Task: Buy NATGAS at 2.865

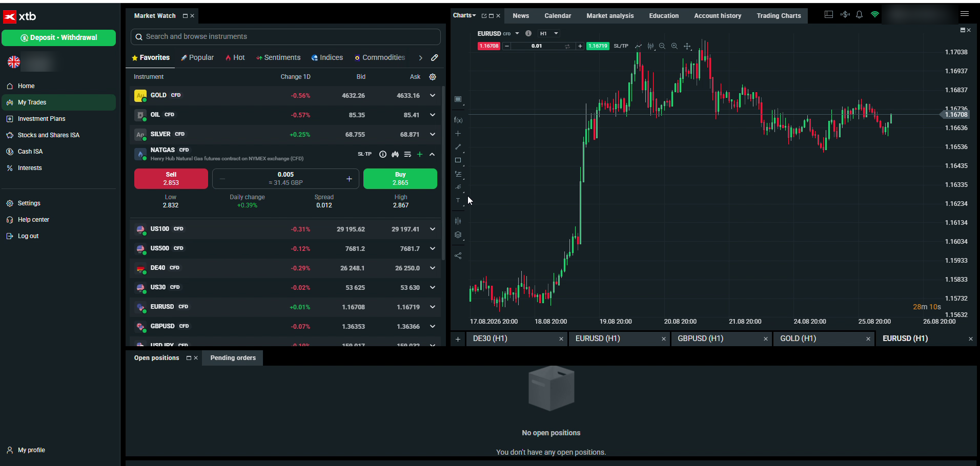Action: (400, 179)
